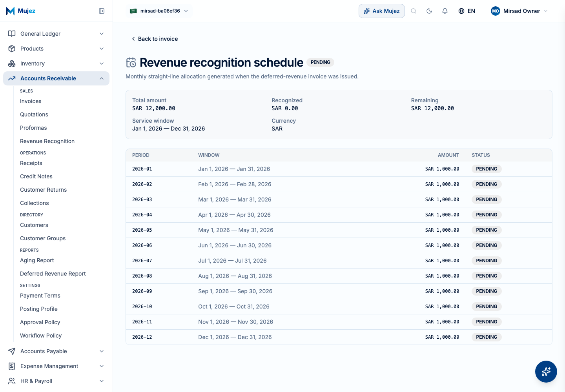Click the company flag icon

(133, 11)
